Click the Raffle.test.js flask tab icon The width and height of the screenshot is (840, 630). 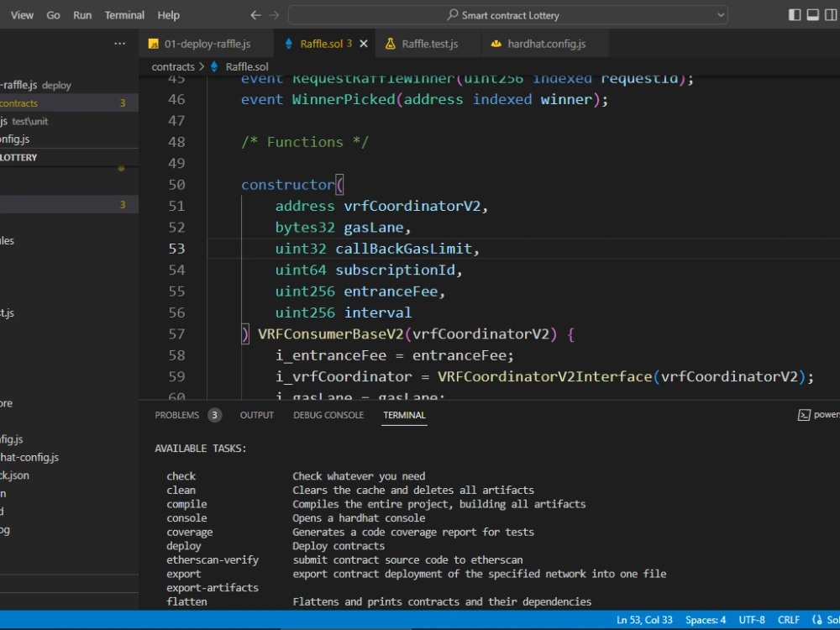(391, 44)
